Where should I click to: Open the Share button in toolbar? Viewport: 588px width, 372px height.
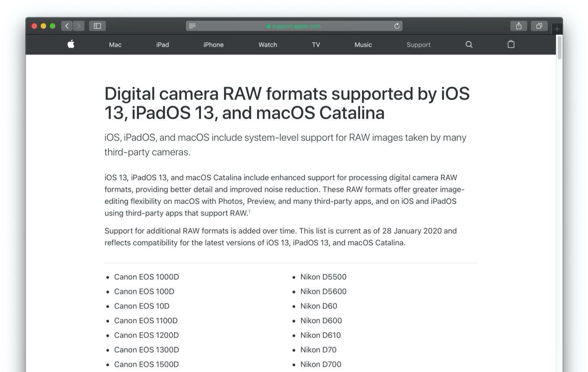tap(518, 26)
